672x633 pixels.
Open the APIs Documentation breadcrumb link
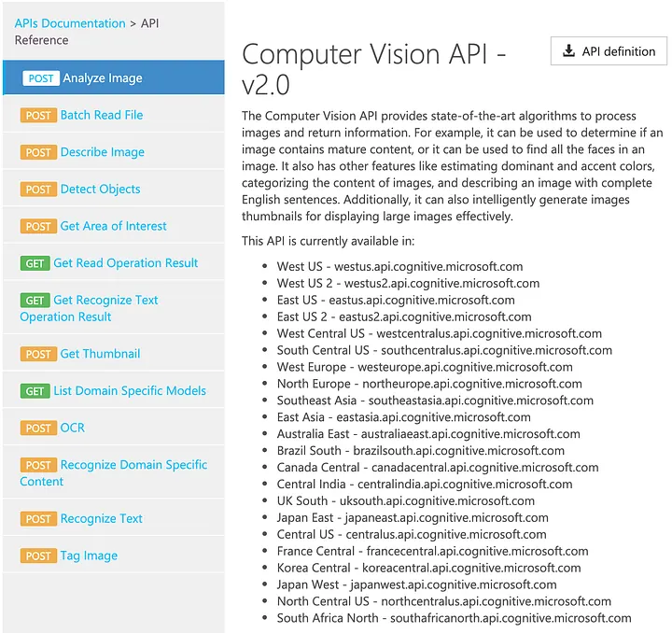tap(70, 23)
